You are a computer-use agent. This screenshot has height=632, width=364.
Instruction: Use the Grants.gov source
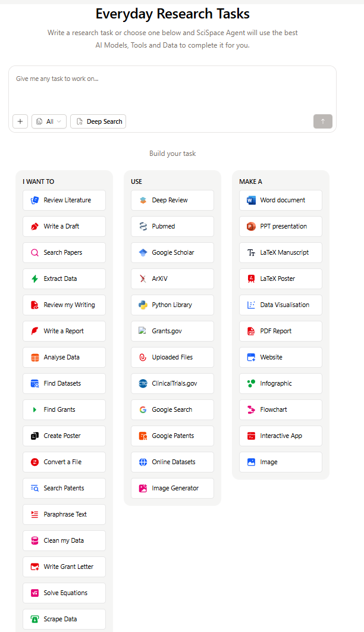coord(172,331)
